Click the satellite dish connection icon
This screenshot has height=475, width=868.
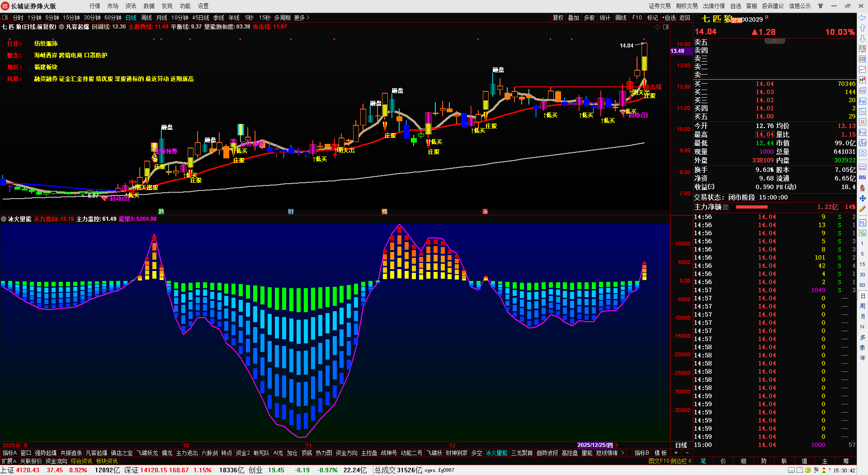click(816, 470)
